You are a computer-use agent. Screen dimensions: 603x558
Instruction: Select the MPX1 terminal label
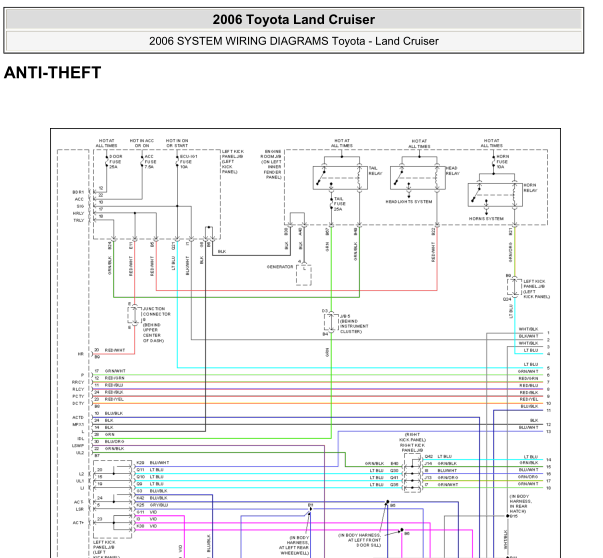point(78,425)
